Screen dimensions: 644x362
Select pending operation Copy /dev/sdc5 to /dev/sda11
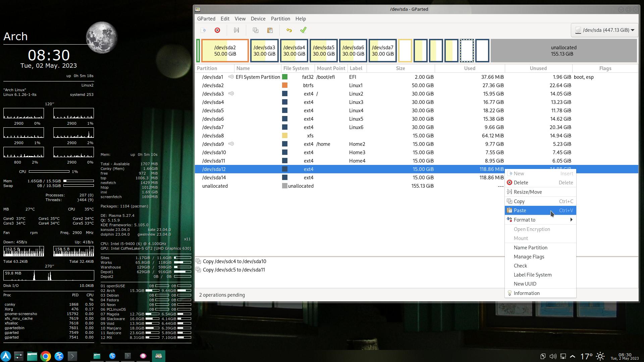coord(234,270)
